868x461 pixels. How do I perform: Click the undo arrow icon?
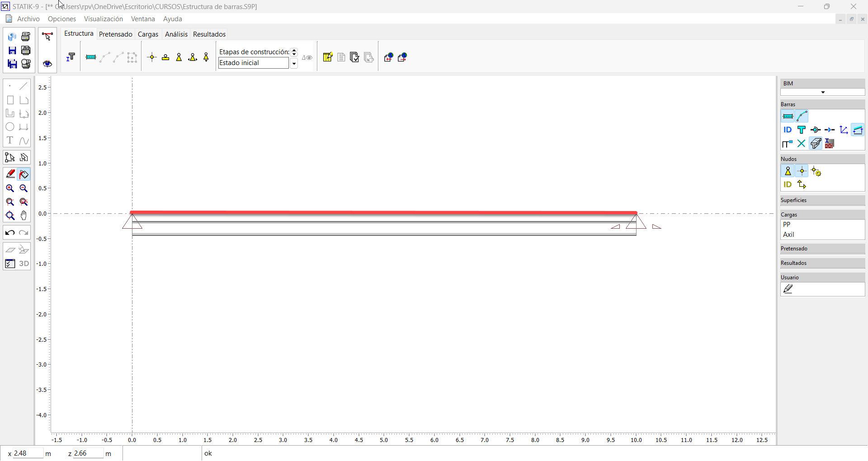coord(10,233)
